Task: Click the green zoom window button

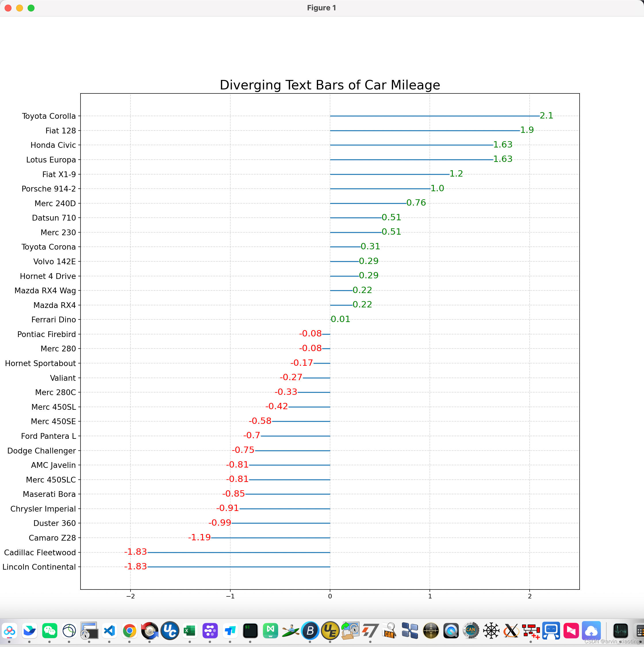Action: click(31, 8)
